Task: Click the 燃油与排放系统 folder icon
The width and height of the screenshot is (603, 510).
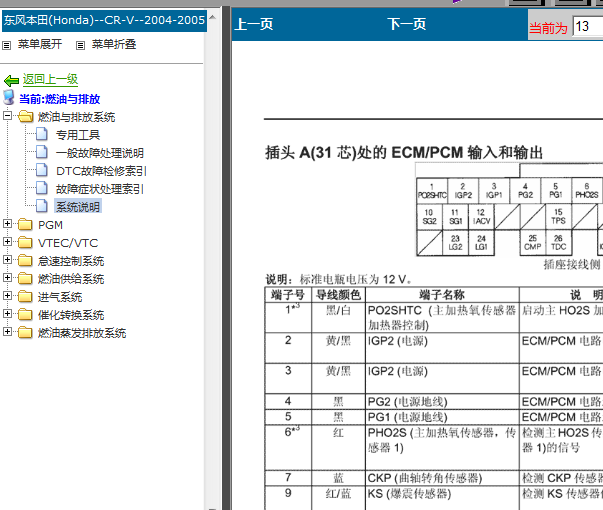Action: click(x=25, y=116)
